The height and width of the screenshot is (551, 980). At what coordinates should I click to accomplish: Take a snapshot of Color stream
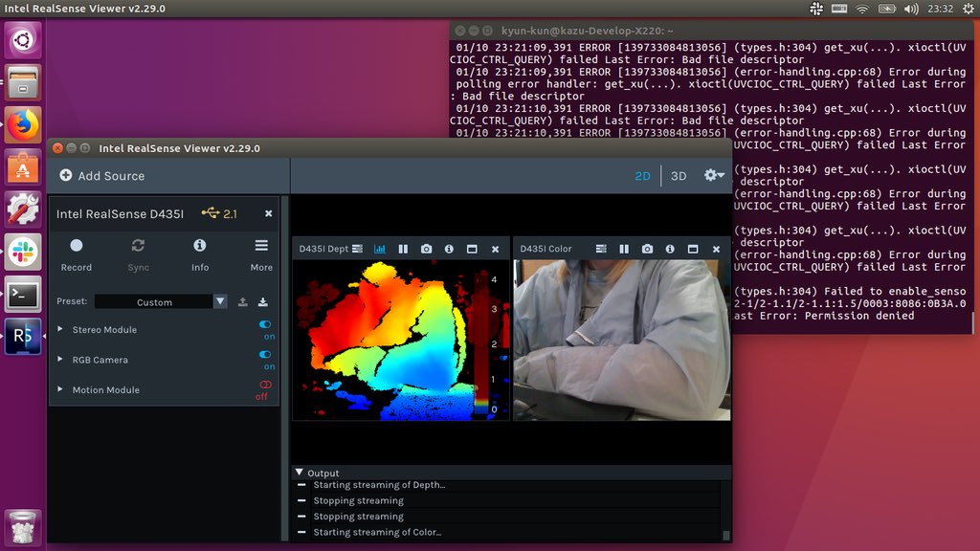pyautogui.click(x=647, y=249)
